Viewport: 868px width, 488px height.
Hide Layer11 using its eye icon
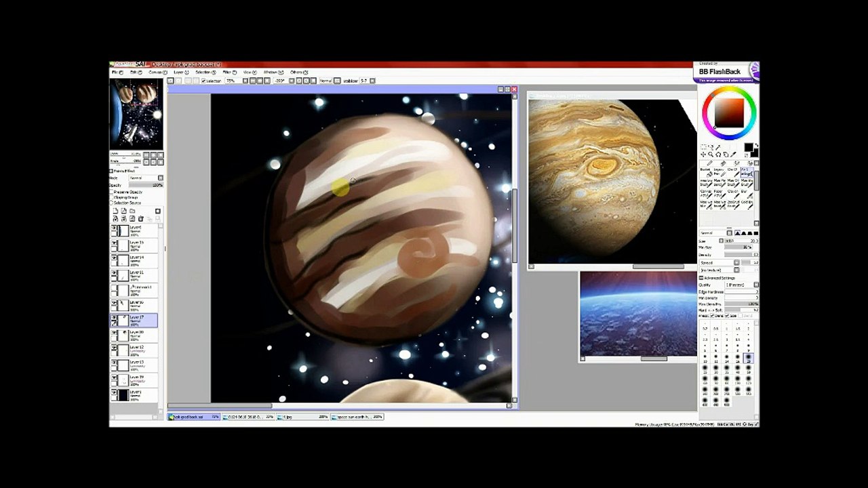pos(114,272)
